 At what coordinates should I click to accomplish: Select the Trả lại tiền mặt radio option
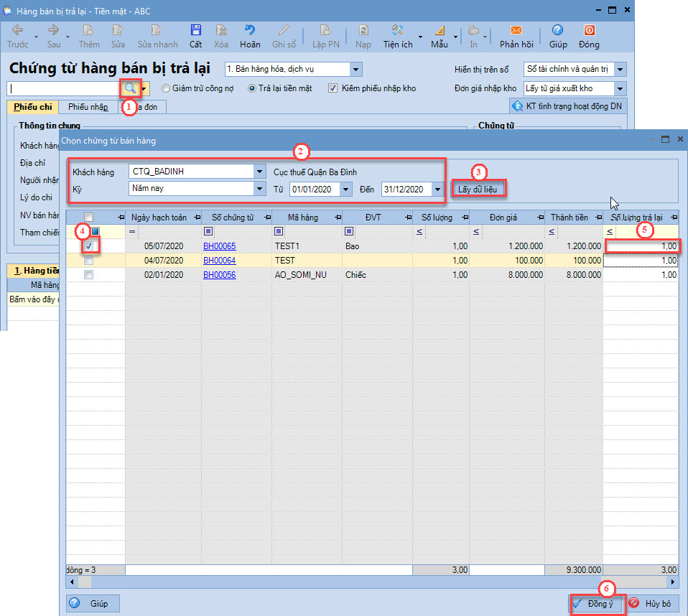click(x=252, y=88)
